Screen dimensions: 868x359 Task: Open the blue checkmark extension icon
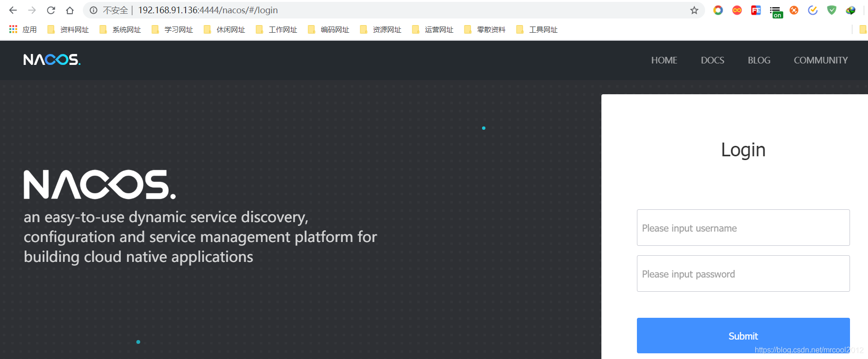pos(813,10)
